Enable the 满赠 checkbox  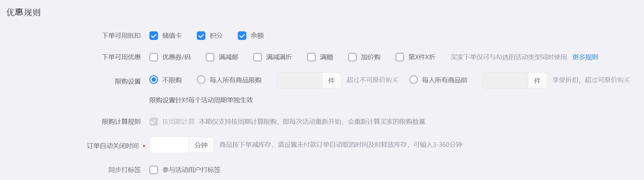point(311,57)
